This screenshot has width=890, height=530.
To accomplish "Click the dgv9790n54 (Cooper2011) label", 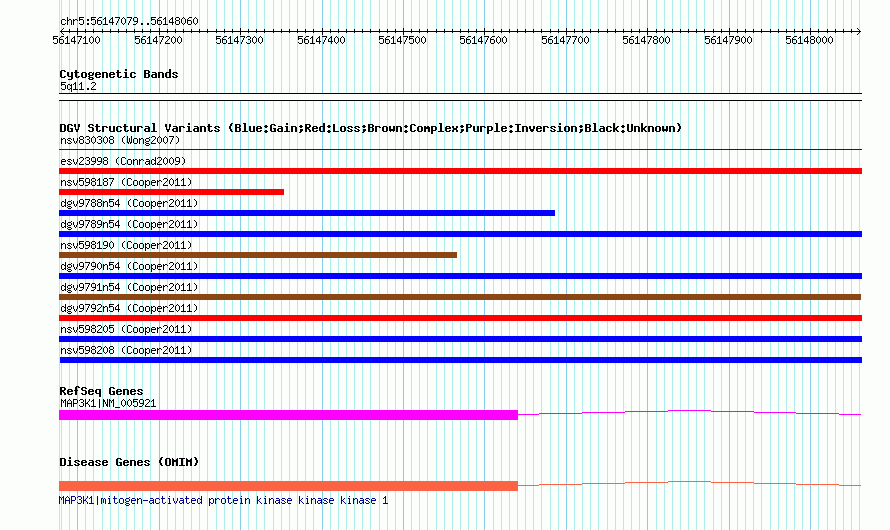I will pos(129,266).
